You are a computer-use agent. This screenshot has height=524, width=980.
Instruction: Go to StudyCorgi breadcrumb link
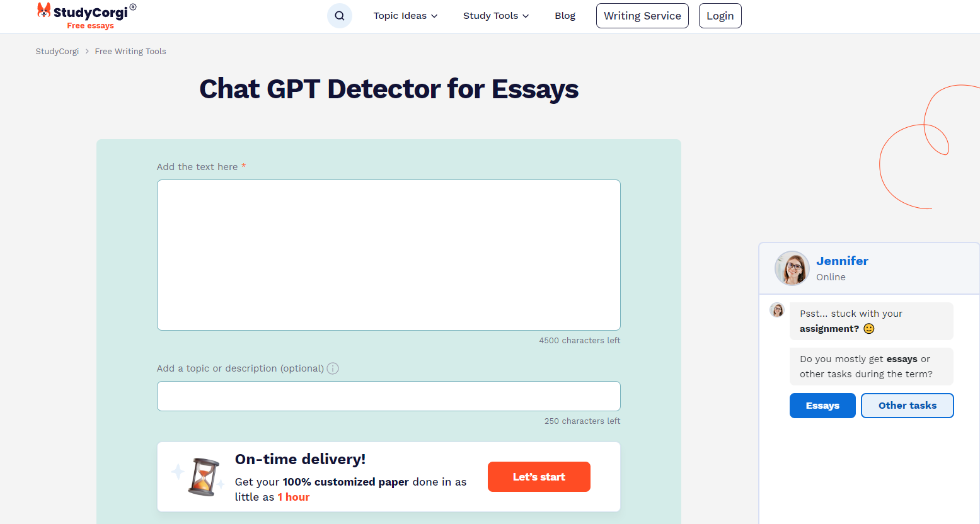pos(57,52)
